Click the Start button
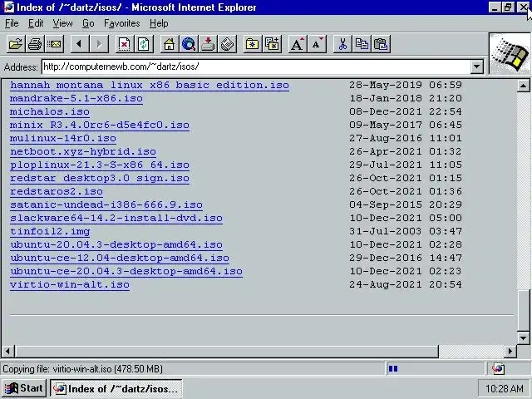 pyautogui.click(x=24, y=388)
